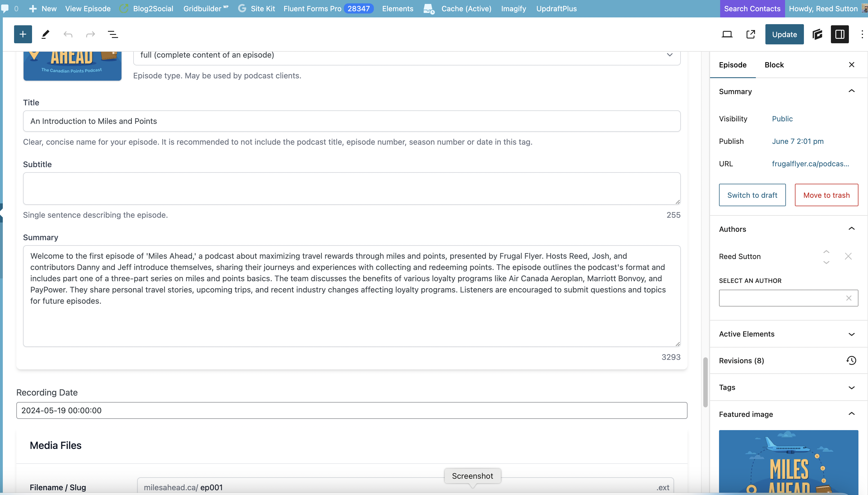Click the editor vertical scrollbar
Screen dimensions: 868x495
(x=705, y=382)
